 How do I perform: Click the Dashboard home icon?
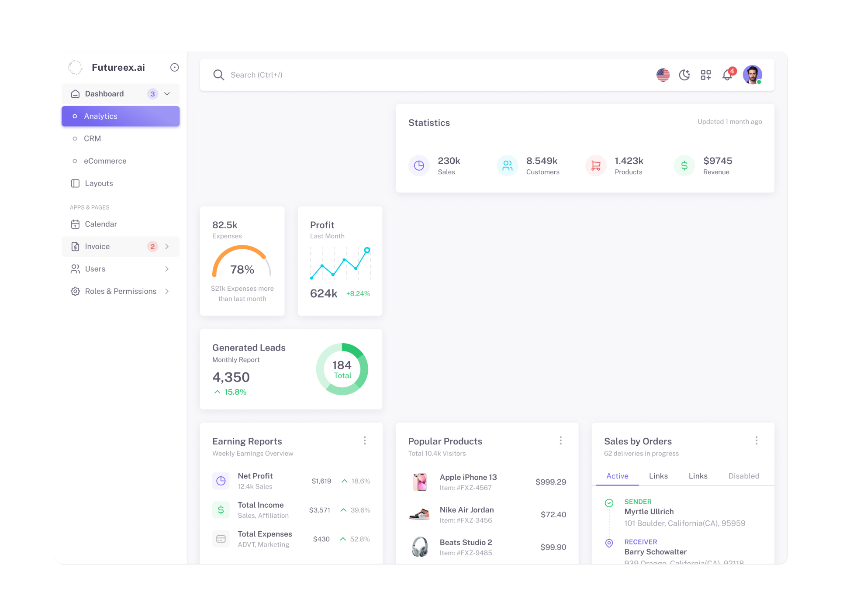(75, 94)
